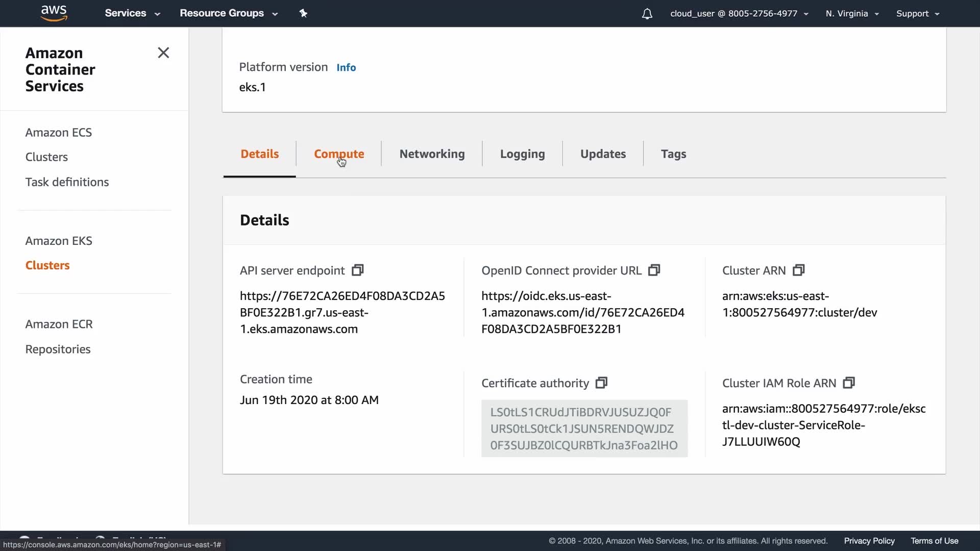Screen dimensions: 980x551
Task: Open the Resource Groups dropdown
Action: pos(228,13)
